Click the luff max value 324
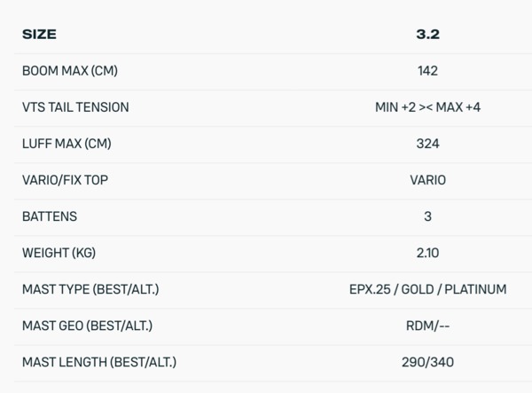The width and height of the screenshot is (532, 393). click(427, 144)
